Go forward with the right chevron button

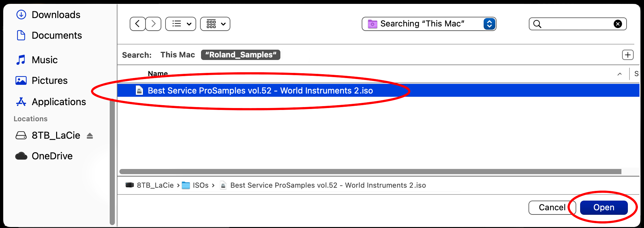pos(153,24)
